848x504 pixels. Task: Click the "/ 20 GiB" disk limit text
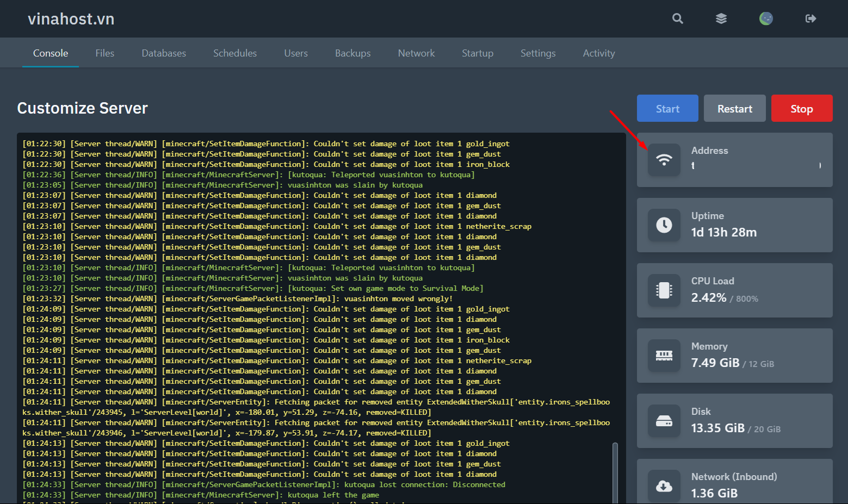(765, 430)
